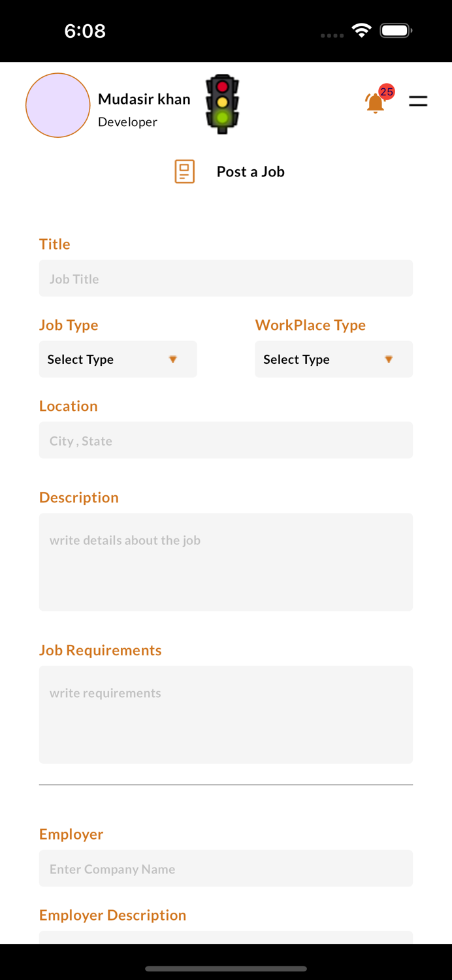Open the profile avatar circle

(x=57, y=105)
